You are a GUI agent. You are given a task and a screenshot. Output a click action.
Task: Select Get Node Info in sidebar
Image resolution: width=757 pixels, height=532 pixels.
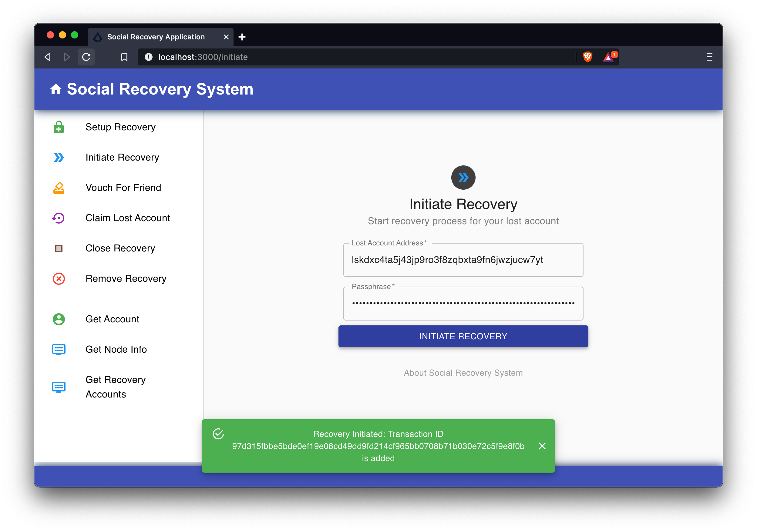[x=116, y=350]
